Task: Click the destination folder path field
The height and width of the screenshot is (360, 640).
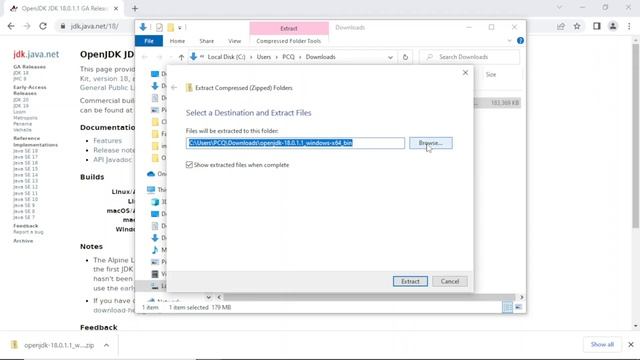Action: pos(295,143)
